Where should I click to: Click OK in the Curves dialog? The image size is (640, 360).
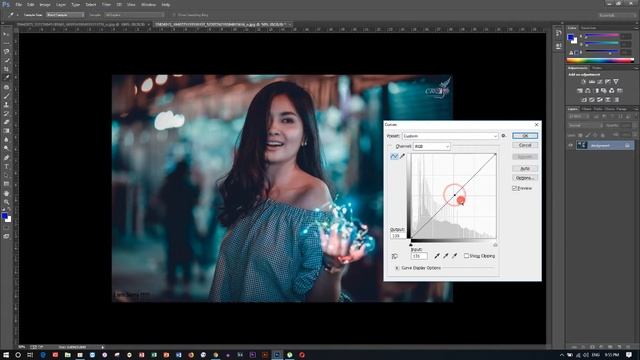pyautogui.click(x=525, y=136)
